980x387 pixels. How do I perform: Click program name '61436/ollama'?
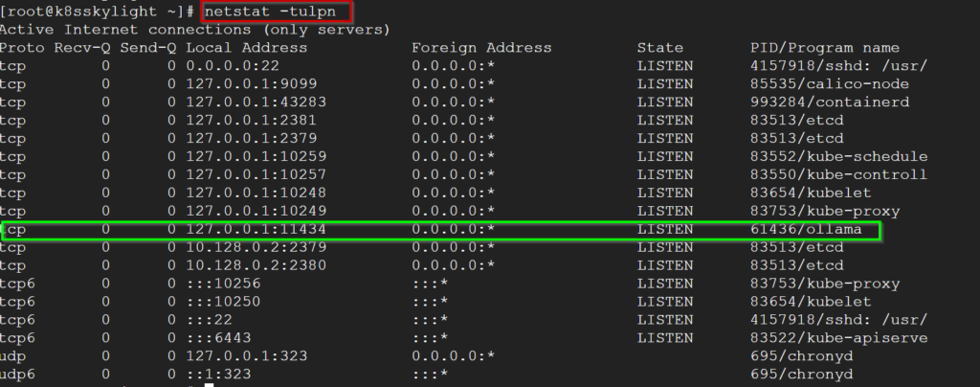click(x=806, y=230)
